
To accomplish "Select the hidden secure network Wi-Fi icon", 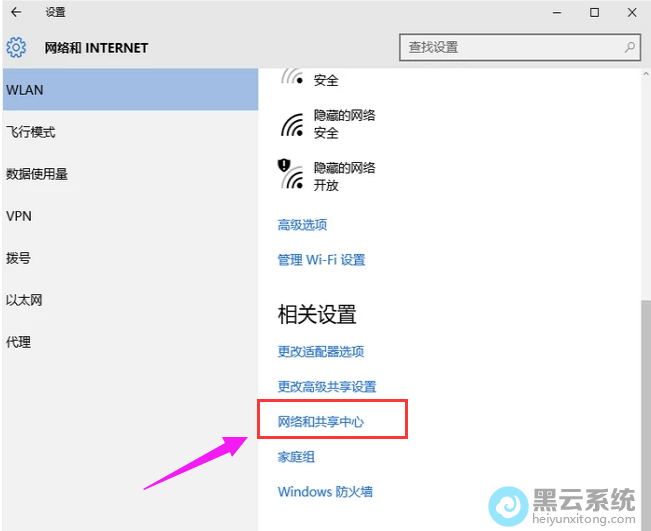I will (x=291, y=125).
